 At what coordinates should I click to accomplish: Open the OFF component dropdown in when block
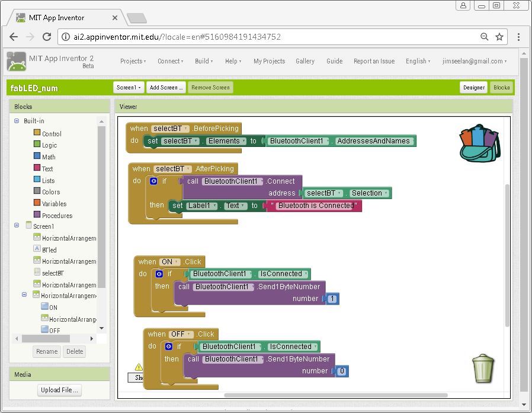coord(181,334)
